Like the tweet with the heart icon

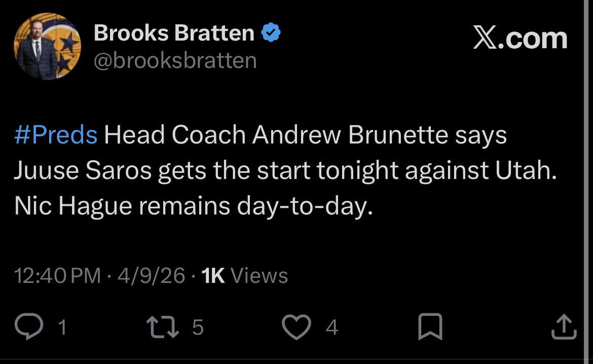(296, 327)
